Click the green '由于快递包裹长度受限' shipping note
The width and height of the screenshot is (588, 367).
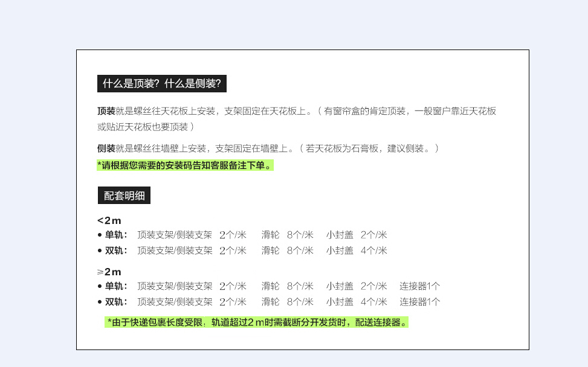coord(257,322)
